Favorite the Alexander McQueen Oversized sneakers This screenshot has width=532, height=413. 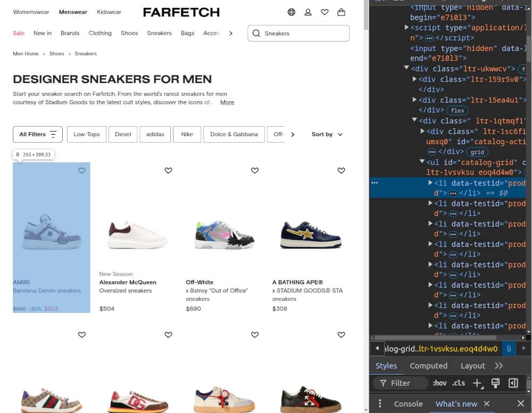tap(168, 170)
